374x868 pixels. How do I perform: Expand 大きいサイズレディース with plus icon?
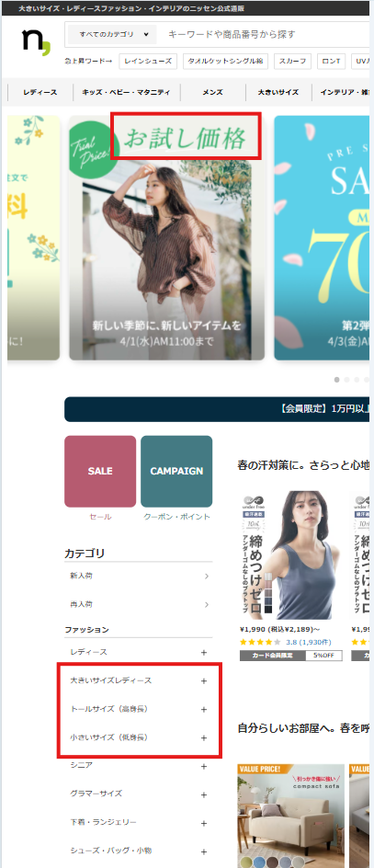[204, 681]
